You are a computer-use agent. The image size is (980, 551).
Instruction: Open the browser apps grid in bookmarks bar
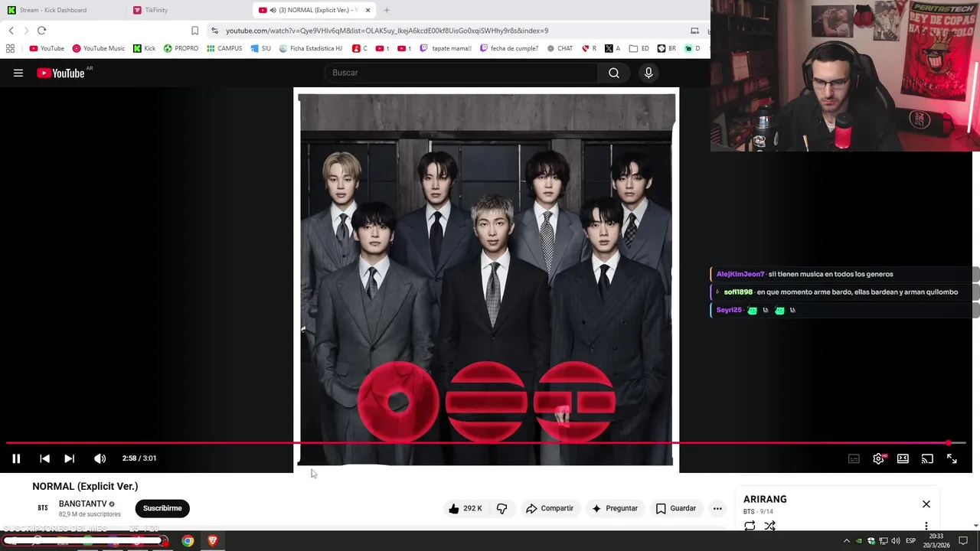point(10,48)
